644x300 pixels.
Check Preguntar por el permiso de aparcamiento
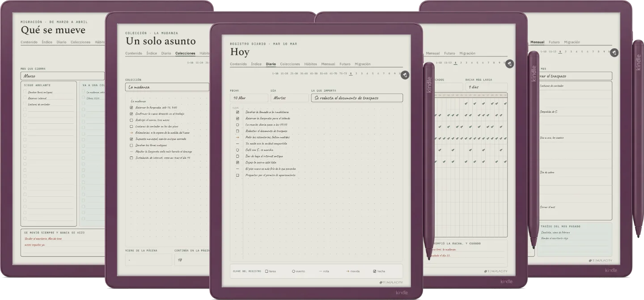coord(237,175)
